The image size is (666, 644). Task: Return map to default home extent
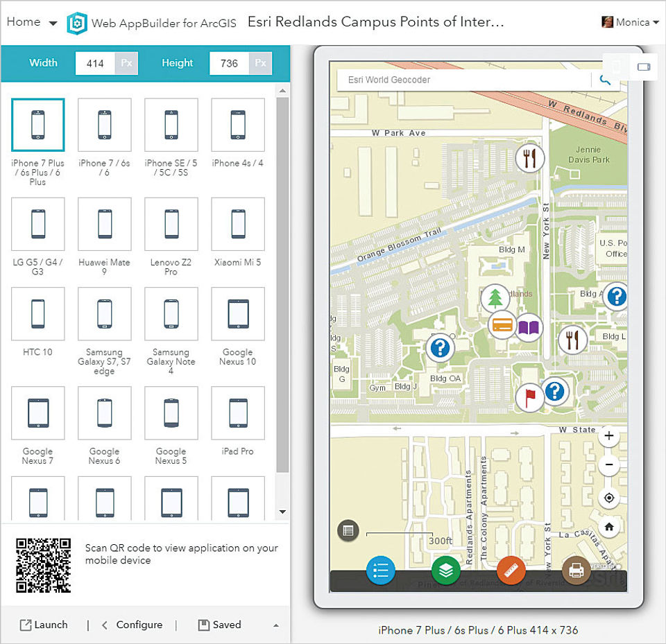tap(609, 527)
